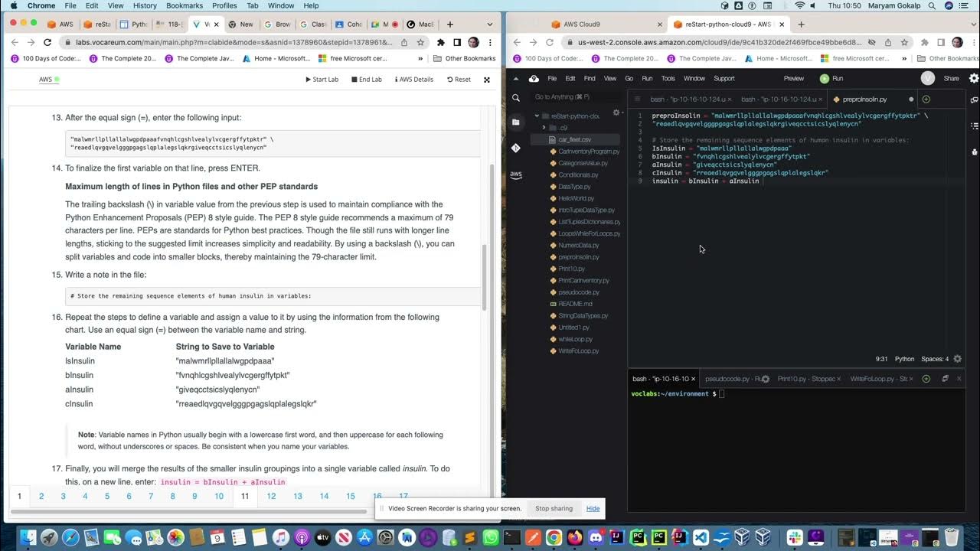Open the Environment file panel icon in Cloud9
Screen dimensions: 980x551
(516, 122)
